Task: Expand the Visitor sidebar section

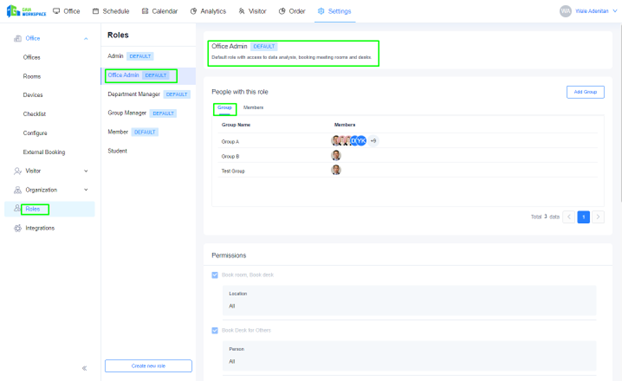Action: [86, 171]
